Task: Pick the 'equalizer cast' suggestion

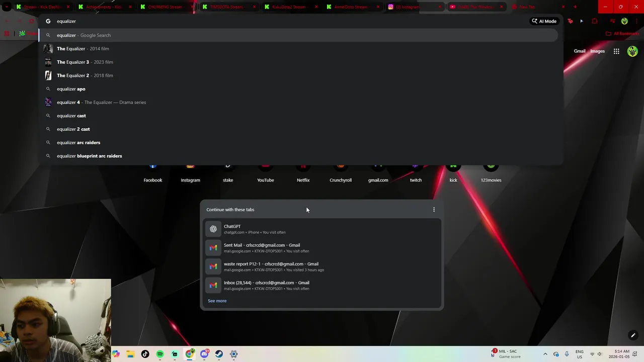Action: 298,116
